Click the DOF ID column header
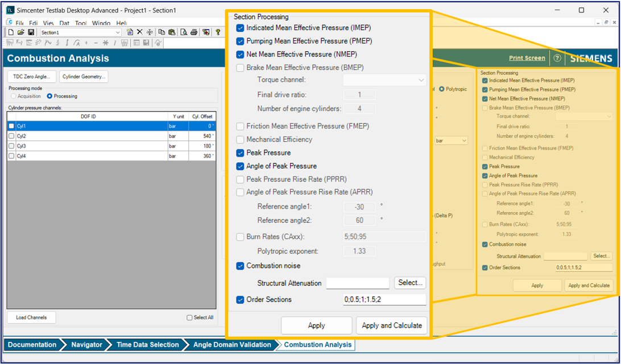The height and width of the screenshot is (364, 621). coord(88,117)
